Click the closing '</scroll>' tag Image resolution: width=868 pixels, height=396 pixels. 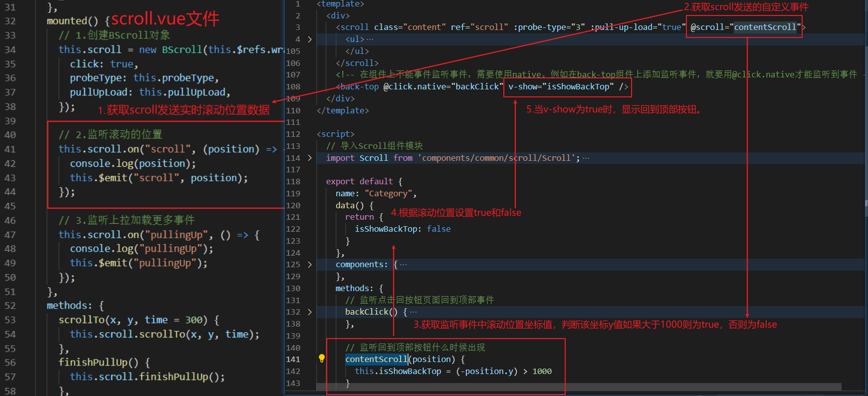[x=357, y=63]
